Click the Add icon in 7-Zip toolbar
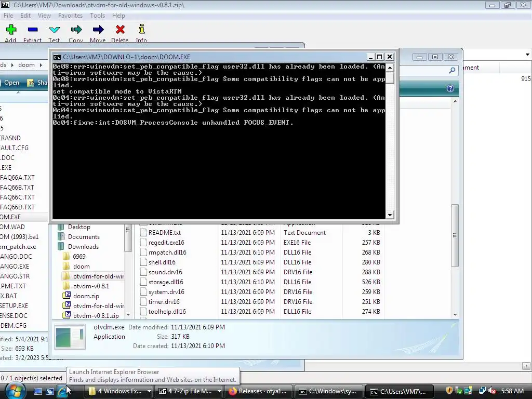This screenshot has height=399, width=532. click(11, 30)
